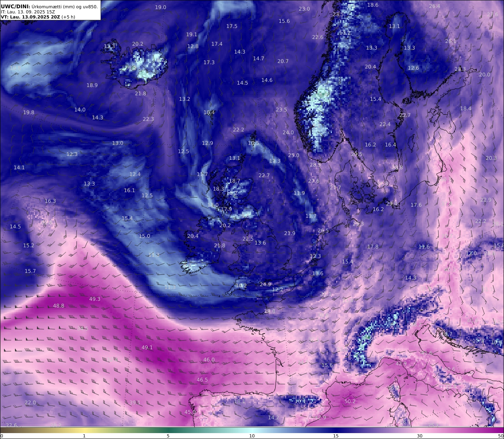Select the 28.5 value label
Screen dimensions: 504x439
tap(315, 165)
